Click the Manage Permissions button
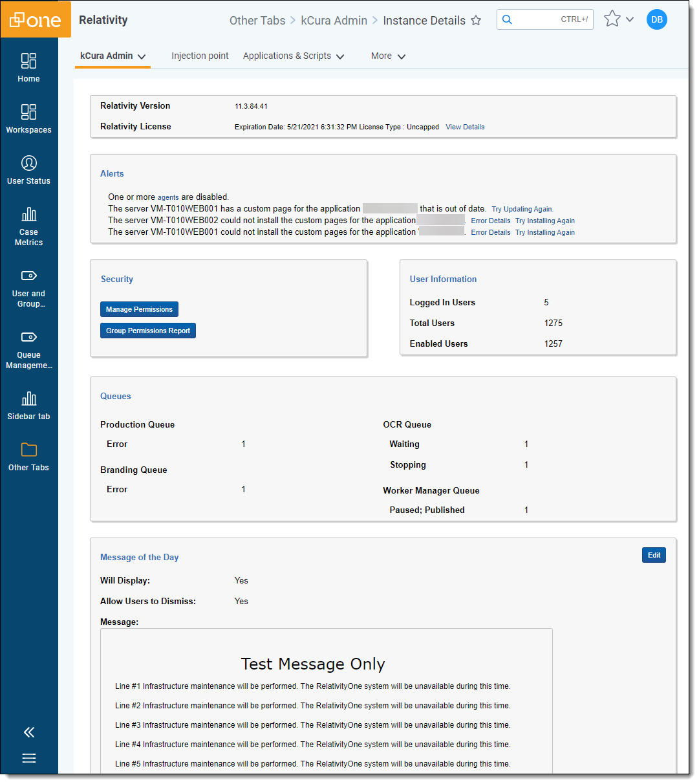This screenshot has width=699, height=784. click(x=139, y=310)
